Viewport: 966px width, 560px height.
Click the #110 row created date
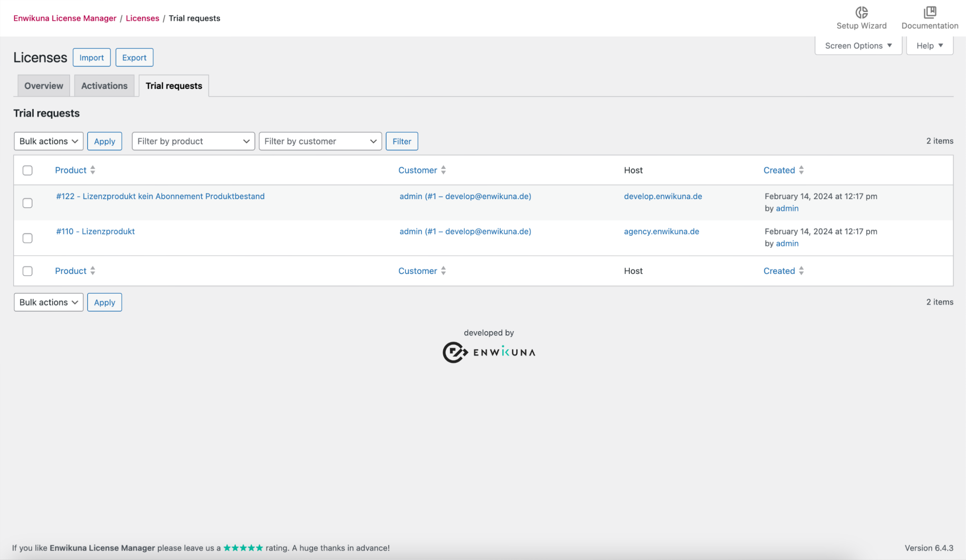(x=821, y=232)
